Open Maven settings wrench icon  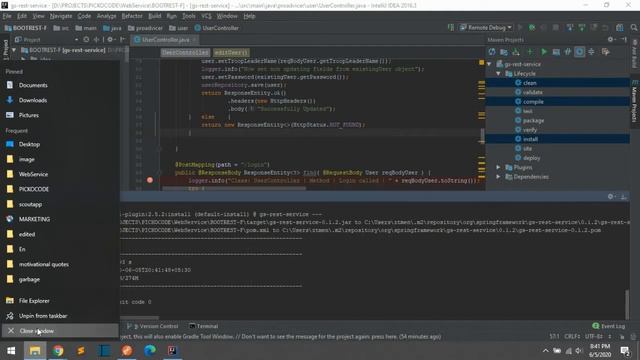click(606, 52)
